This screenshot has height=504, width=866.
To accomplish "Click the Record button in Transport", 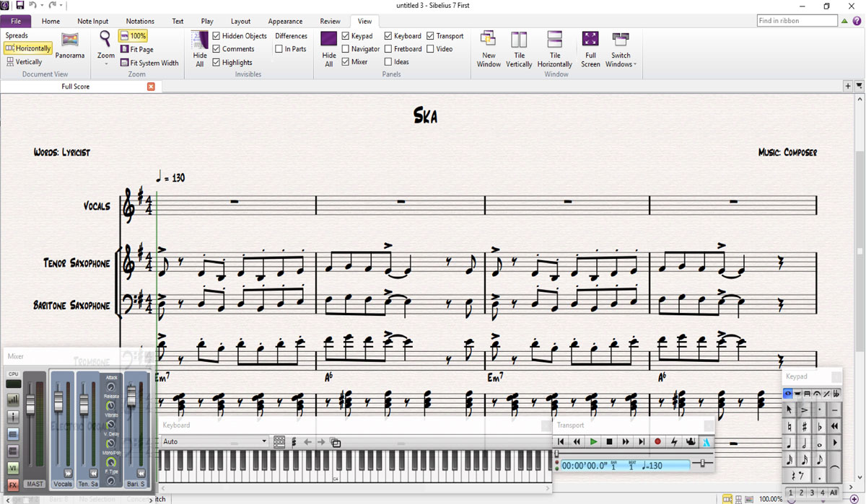I will coord(657,441).
